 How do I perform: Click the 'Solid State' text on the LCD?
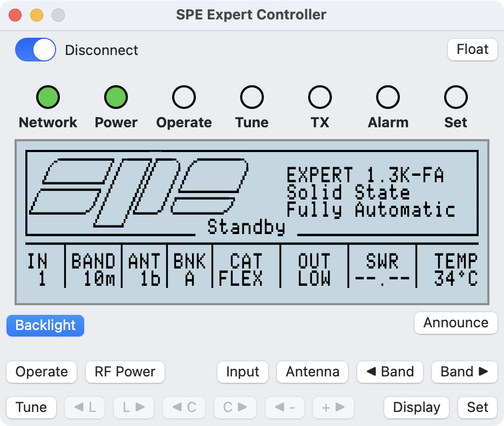pos(348,192)
